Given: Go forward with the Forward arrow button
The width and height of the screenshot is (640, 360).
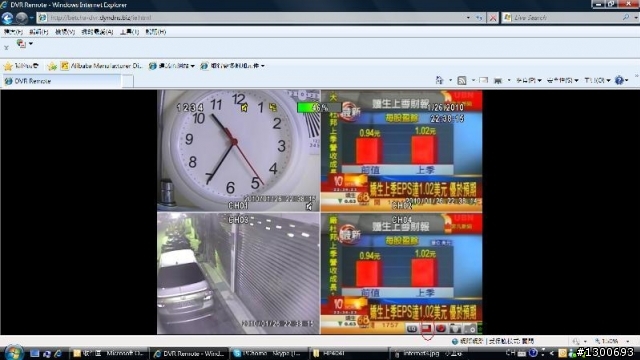Looking at the screenshot, I should pyautogui.click(x=22, y=18).
